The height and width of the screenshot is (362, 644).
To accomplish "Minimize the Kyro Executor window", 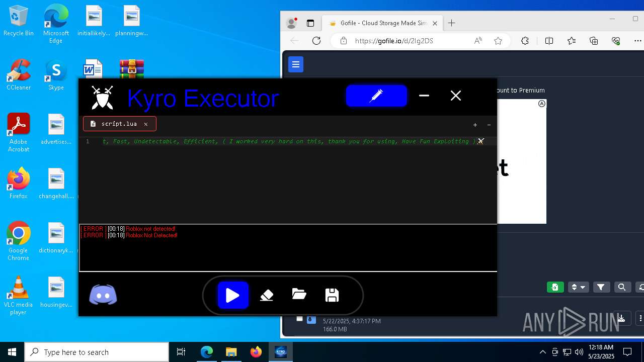I will [424, 96].
